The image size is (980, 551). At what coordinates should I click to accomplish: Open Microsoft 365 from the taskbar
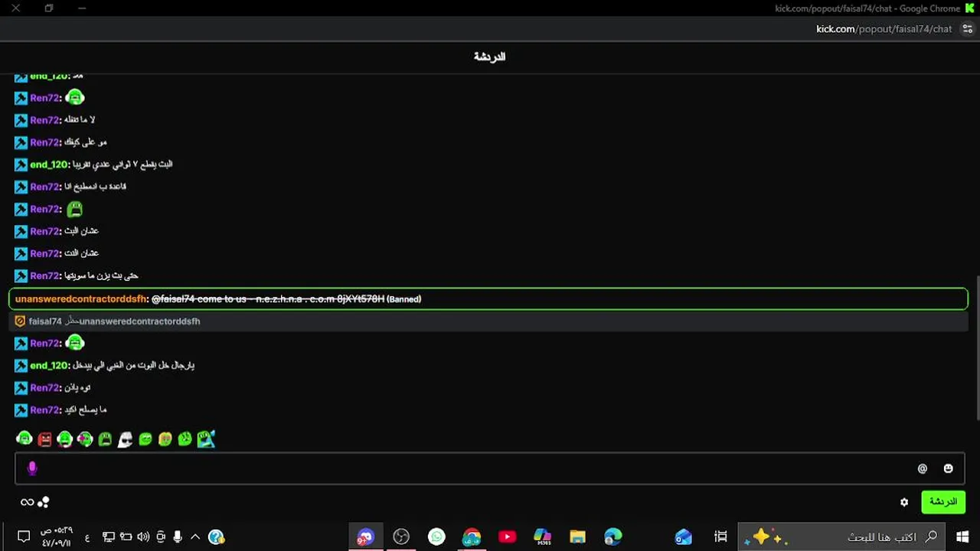point(542,536)
